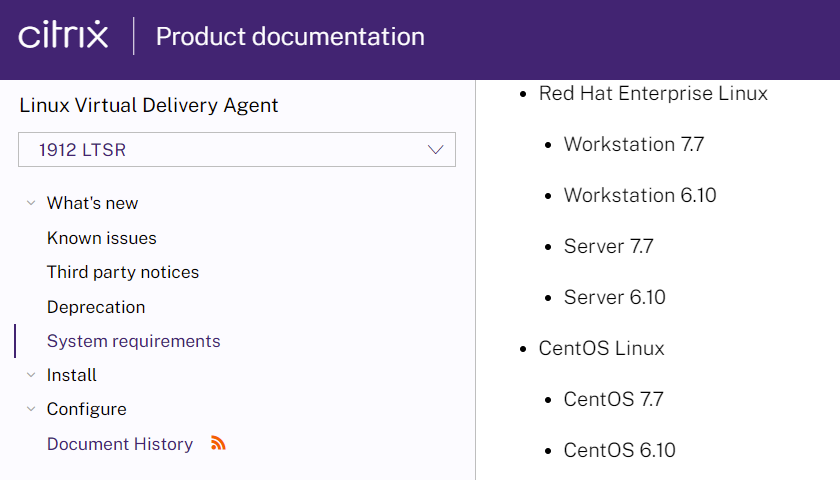Click the RSS feed icon

218,443
